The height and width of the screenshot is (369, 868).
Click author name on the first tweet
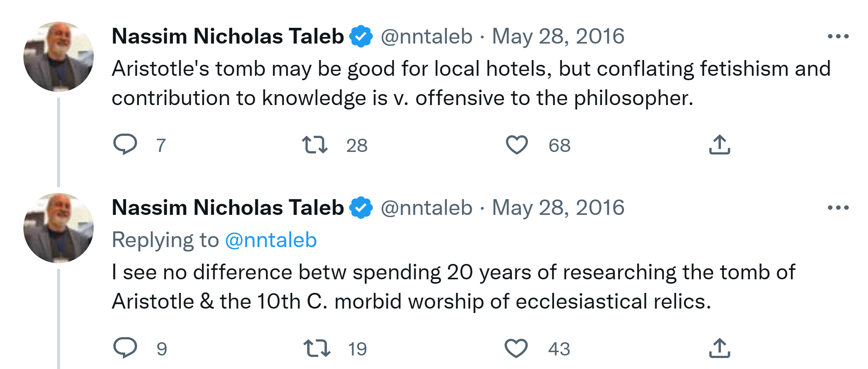coord(227,36)
